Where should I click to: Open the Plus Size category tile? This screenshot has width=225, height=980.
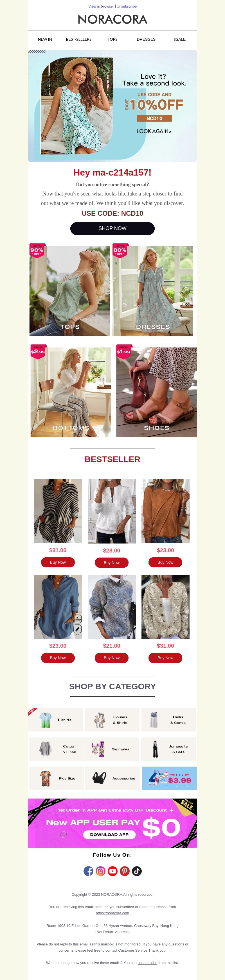(x=57, y=778)
